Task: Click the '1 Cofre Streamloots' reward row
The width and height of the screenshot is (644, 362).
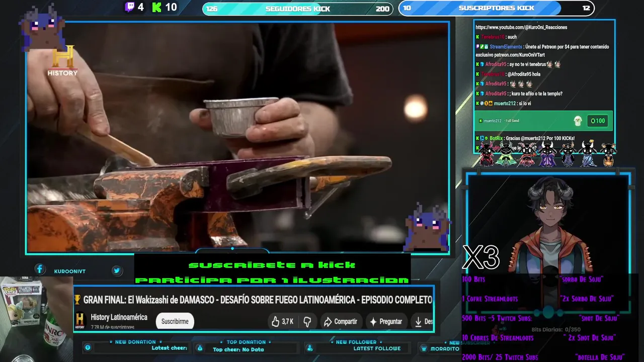Action: pos(537,299)
